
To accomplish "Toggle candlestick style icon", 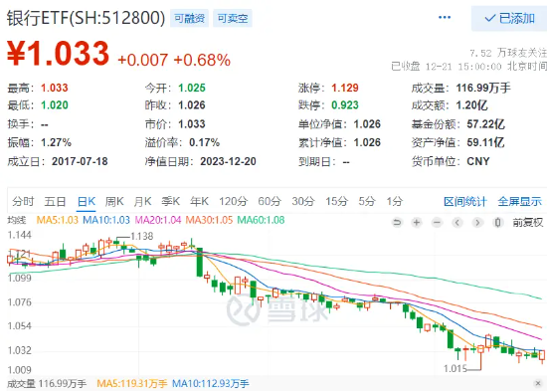I will (x=498, y=222).
